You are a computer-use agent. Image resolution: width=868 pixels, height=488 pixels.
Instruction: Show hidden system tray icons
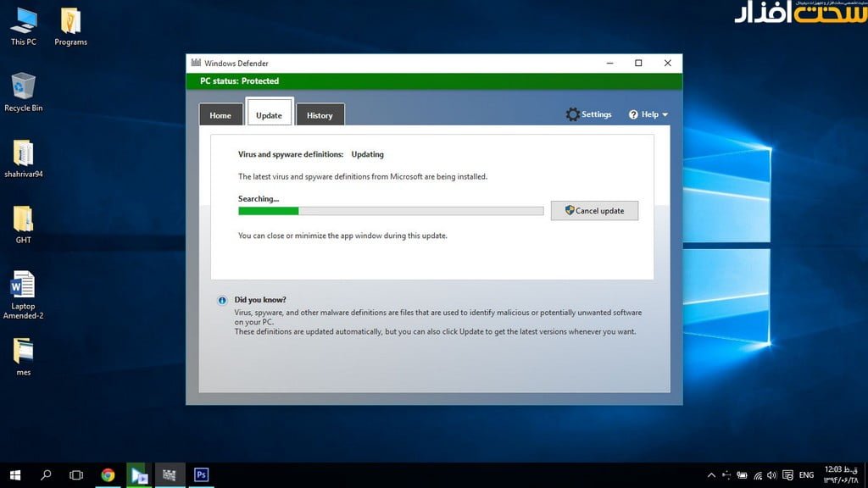pos(710,475)
